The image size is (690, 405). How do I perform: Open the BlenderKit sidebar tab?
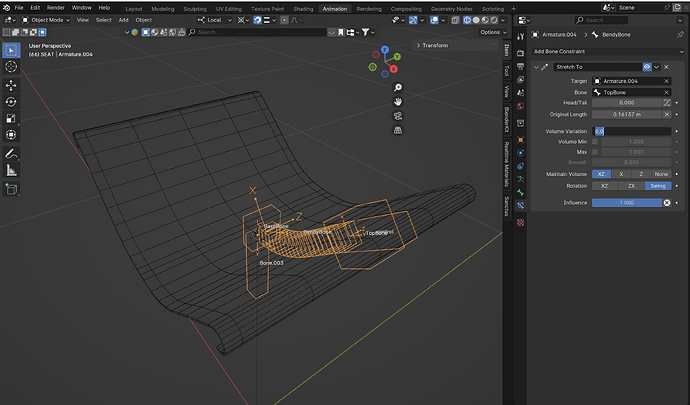tap(507, 119)
